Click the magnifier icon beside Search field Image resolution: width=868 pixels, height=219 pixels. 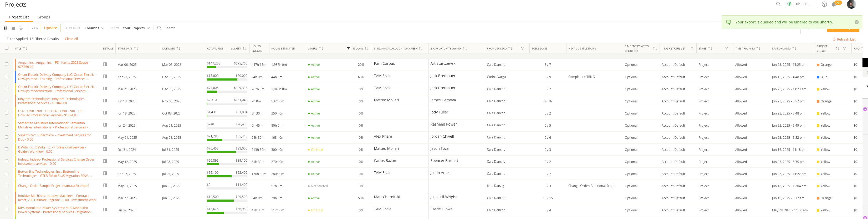pyautogui.click(x=159, y=28)
